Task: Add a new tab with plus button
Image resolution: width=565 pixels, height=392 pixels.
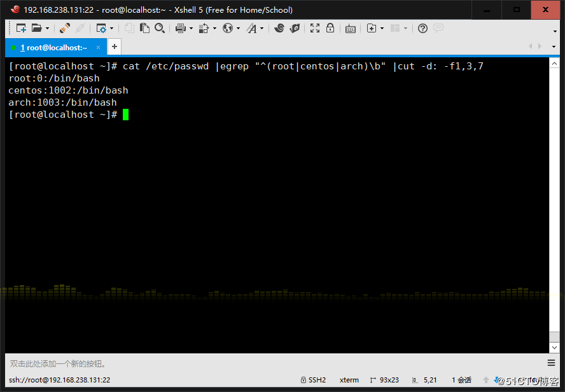Action: [x=114, y=46]
